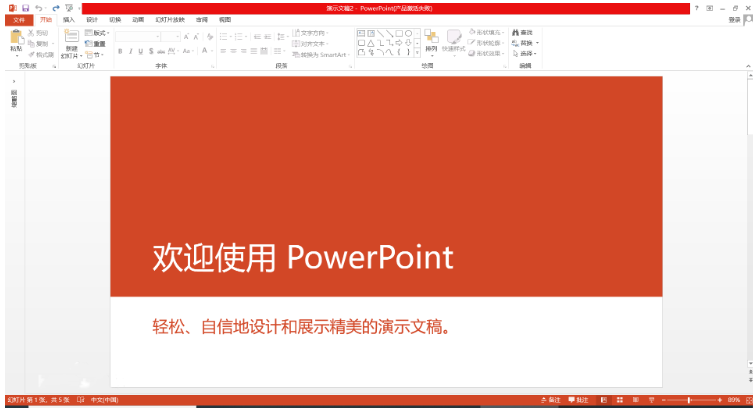Viewport: 753px width, 408px height.
Task: Click the Undo arrow icon
Action: [38, 8]
